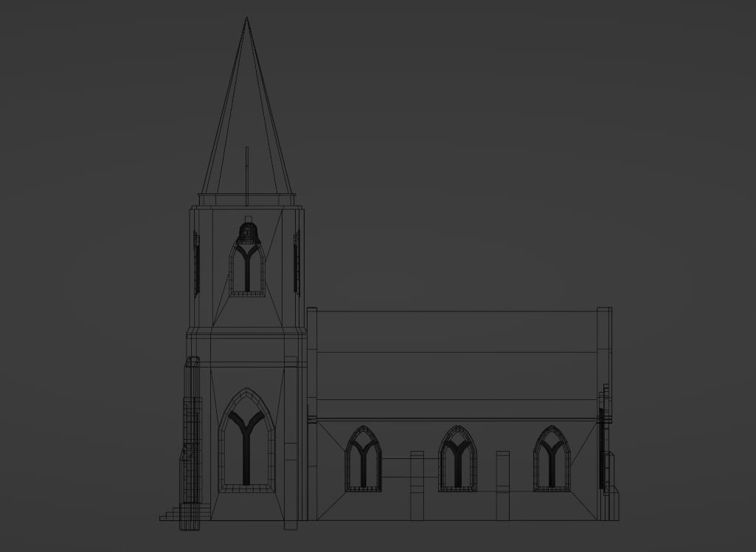The width and height of the screenshot is (756, 552).
Task: Select the pointed spire on the tower
Action: pyautogui.click(x=247, y=106)
